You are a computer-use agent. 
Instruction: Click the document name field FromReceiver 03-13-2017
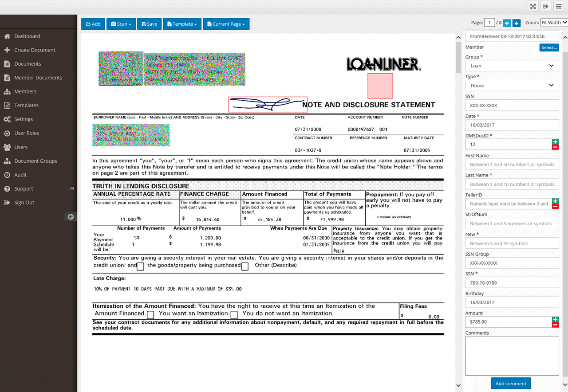click(512, 36)
